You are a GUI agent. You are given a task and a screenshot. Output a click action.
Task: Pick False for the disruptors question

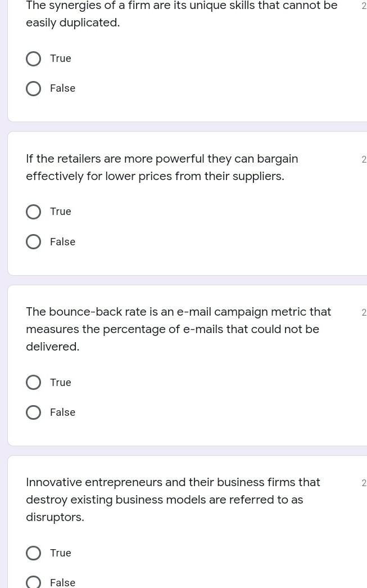pyautogui.click(x=33, y=582)
